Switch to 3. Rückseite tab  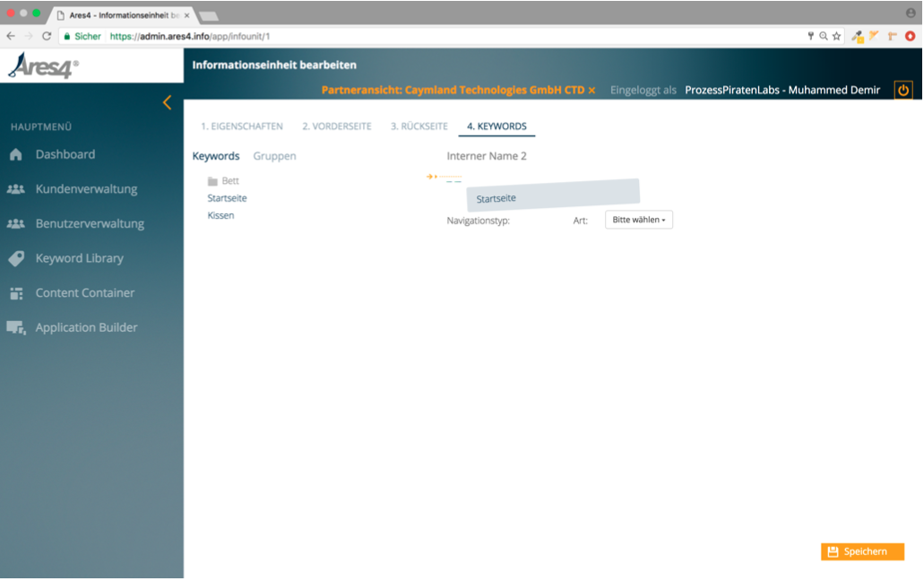coord(419,126)
